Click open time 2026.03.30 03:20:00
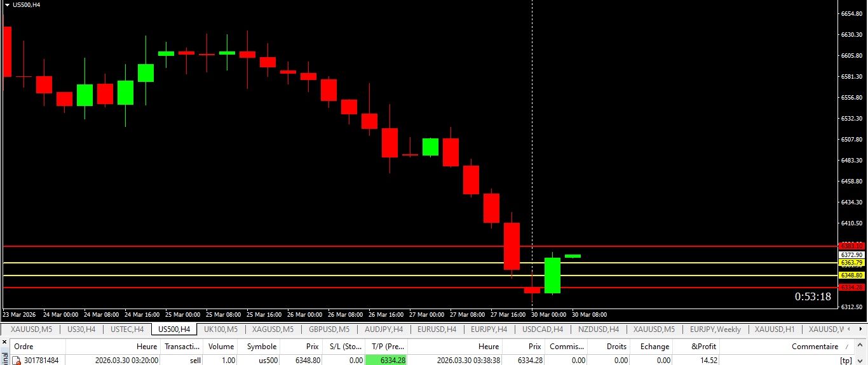868x365 pixels. click(126, 361)
